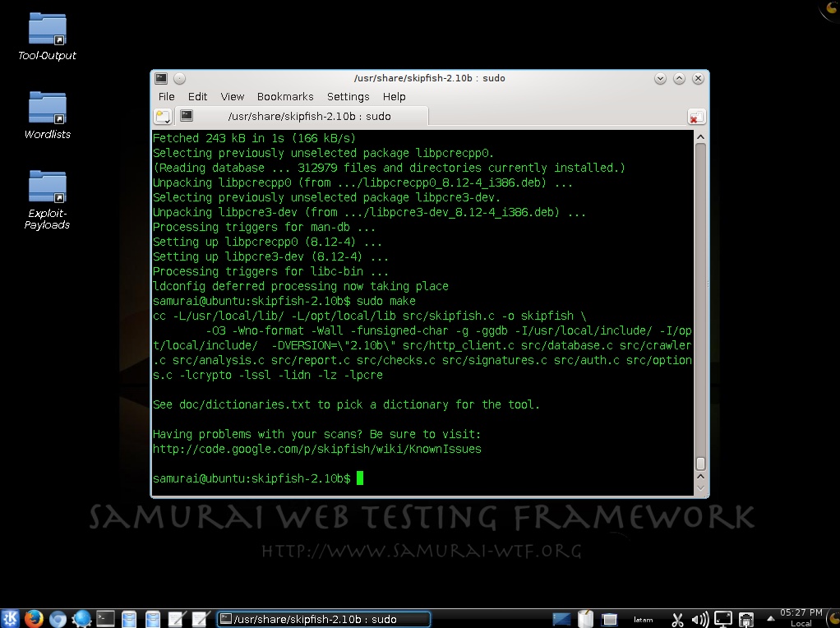The width and height of the screenshot is (840, 628).
Task: Open the first text editor icon in the taskbar
Action: (x=176, y=619)
